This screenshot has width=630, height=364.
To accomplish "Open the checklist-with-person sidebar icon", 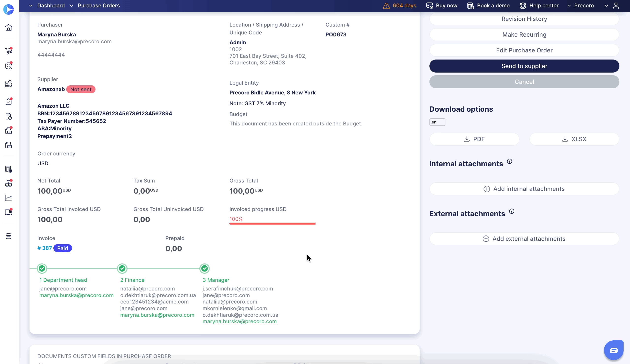I will [9, 66].
